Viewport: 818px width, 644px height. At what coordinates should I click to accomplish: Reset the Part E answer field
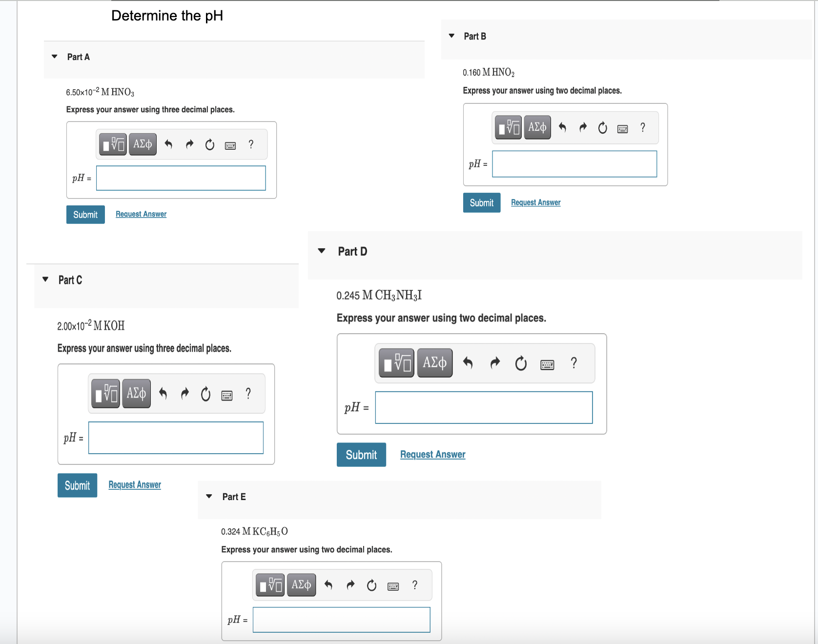(x=371, y=585)
